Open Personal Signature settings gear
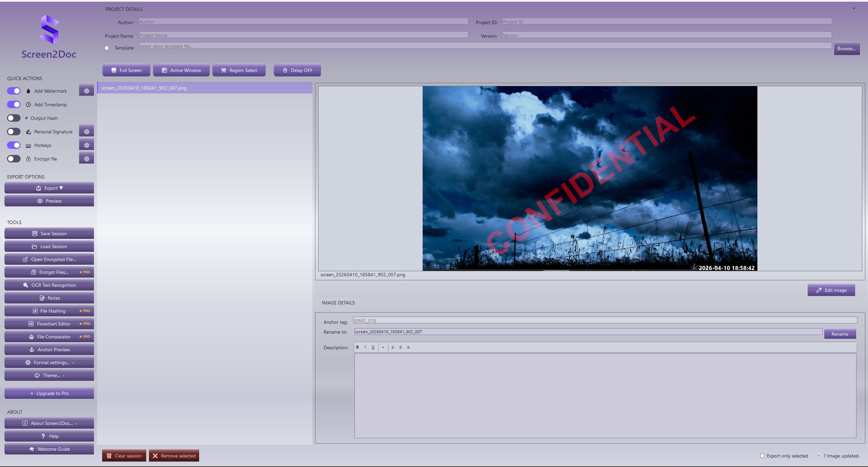868x467 pixels. tap(86, 132)
